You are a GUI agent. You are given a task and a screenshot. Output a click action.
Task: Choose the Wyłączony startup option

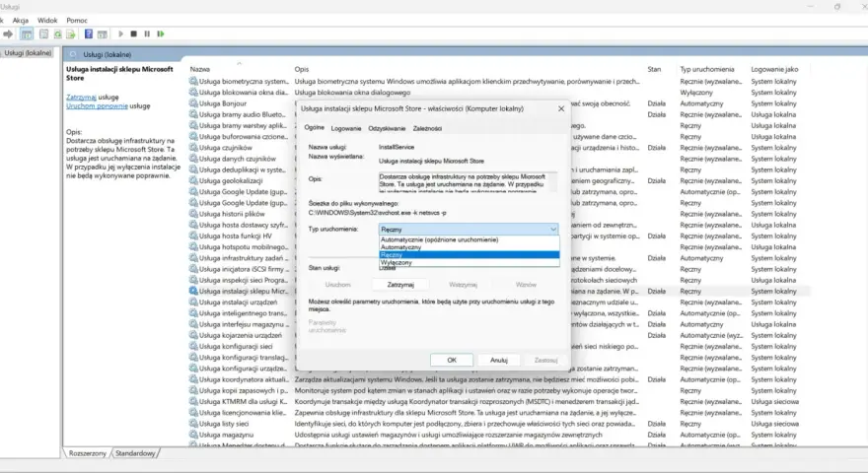pyautogui.click(x=469, y=263)
